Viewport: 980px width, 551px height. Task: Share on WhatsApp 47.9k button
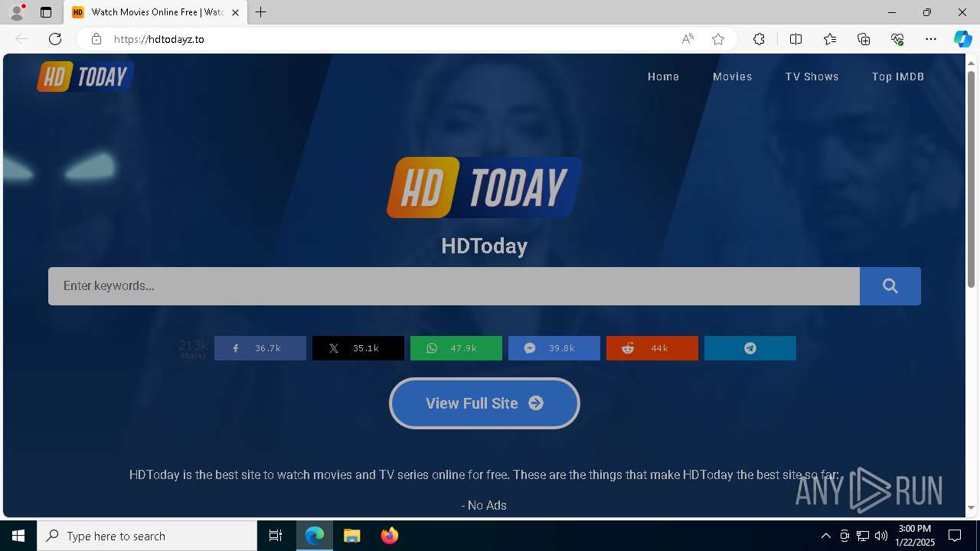456,348
